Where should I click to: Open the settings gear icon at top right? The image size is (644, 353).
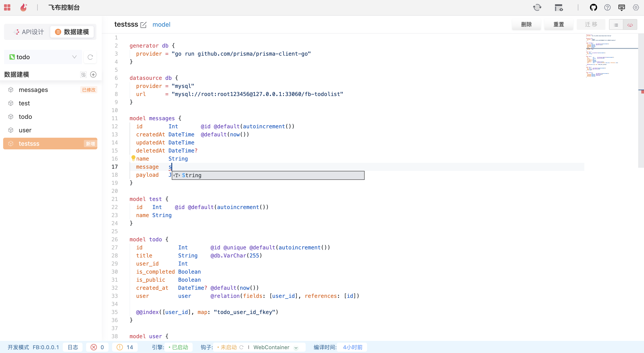(x=636, y=7)
